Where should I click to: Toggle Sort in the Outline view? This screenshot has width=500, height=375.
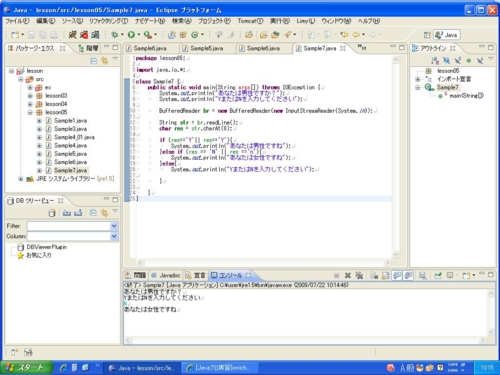[435, 61]
